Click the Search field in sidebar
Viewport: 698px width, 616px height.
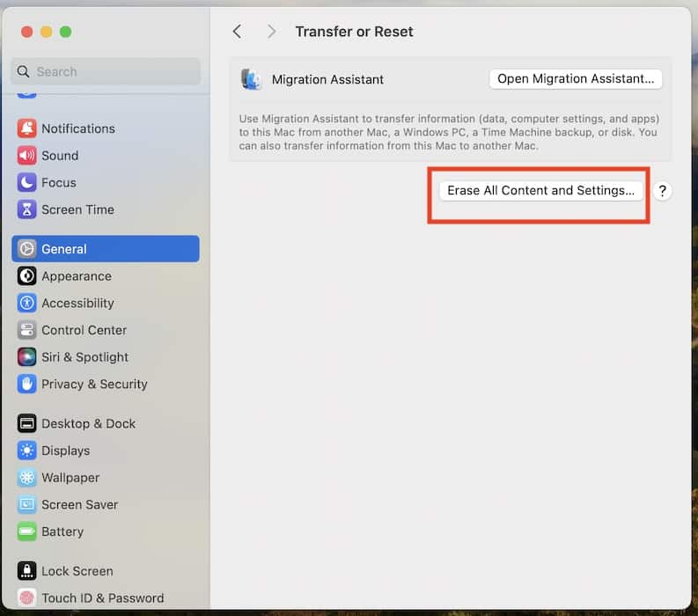click(106, 72)
